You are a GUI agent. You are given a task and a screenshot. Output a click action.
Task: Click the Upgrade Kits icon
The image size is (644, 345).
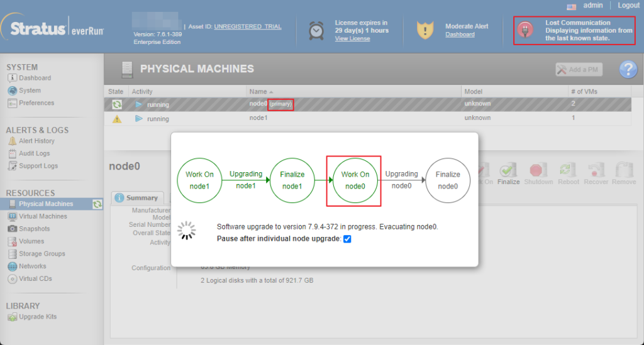click(13, 317)
